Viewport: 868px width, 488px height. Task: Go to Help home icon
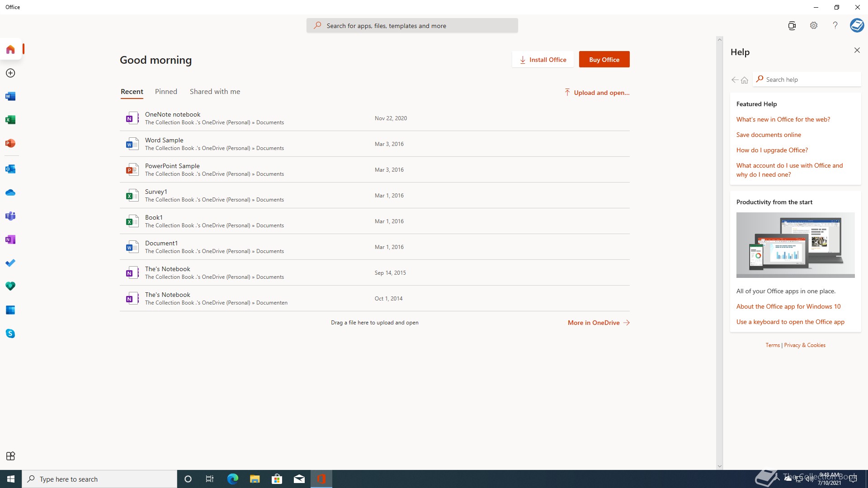coord(745,80)
